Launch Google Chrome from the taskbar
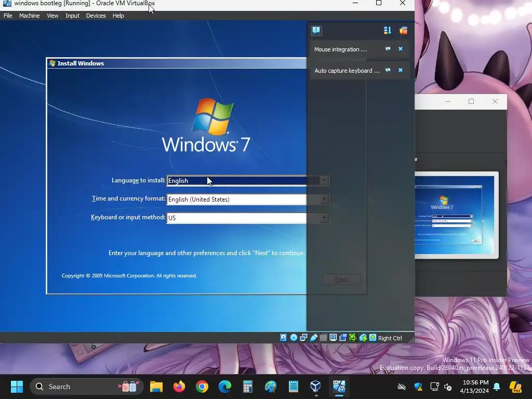The image size is (532, 399). click(202, 387)
